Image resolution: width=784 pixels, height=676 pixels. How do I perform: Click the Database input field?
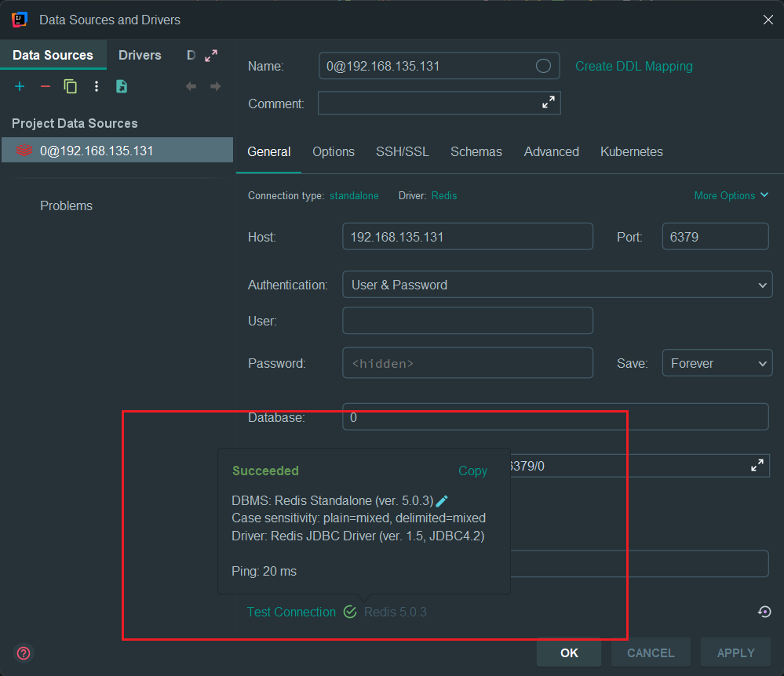(555, 417)
